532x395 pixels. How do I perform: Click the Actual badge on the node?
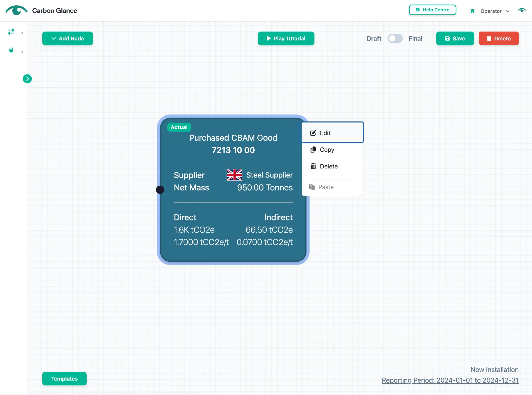point(179,127)
